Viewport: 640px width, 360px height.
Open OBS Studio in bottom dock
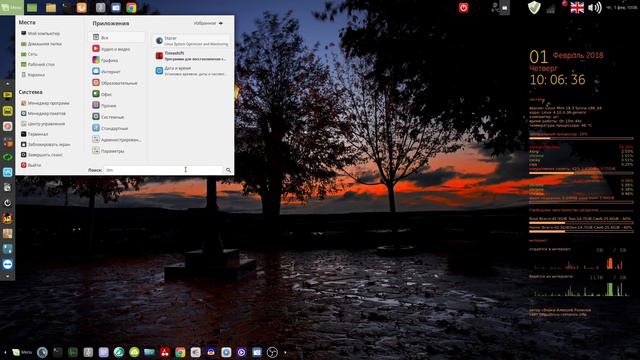tap(272, 352)
